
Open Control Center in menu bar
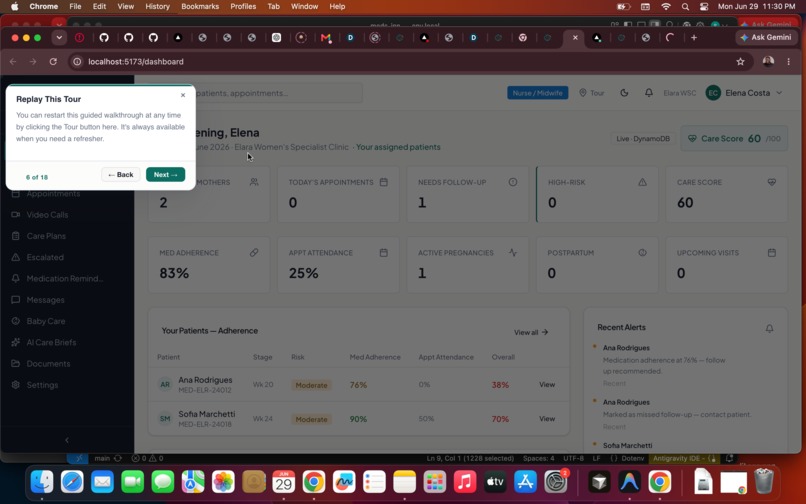click(704, 7)
